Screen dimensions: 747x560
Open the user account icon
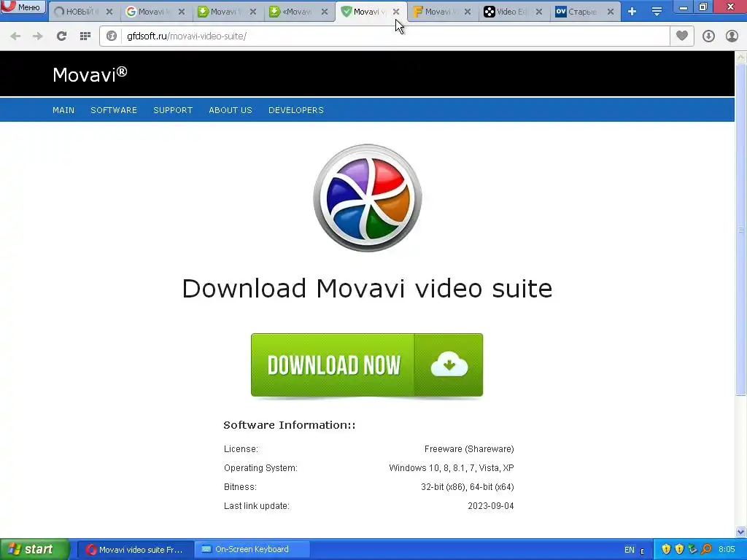(732, 36)
